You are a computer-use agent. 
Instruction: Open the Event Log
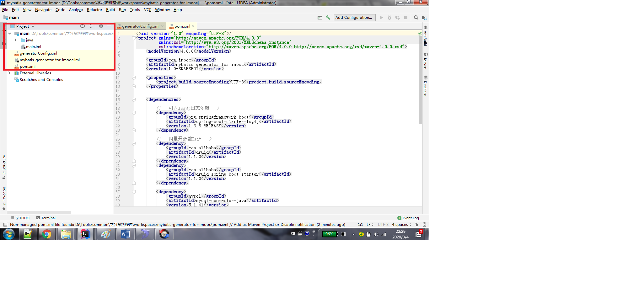[408, 218]
